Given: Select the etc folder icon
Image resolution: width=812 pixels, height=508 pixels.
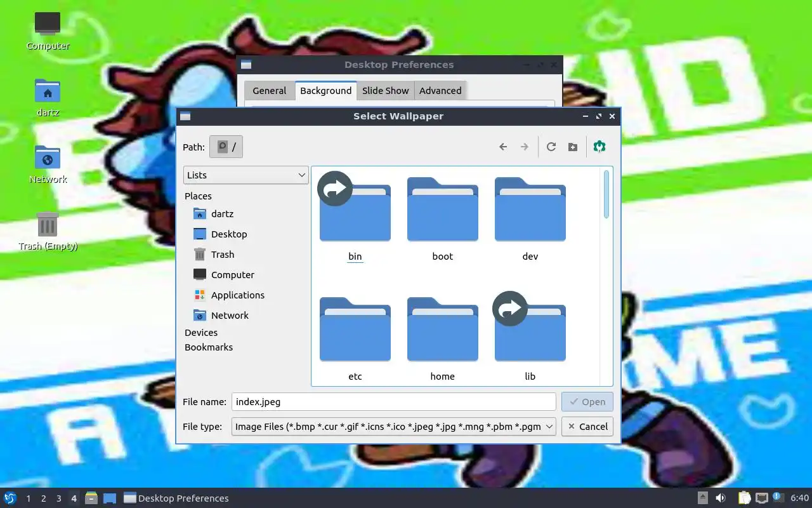Looking at the screenshot, I should point(355,330).
